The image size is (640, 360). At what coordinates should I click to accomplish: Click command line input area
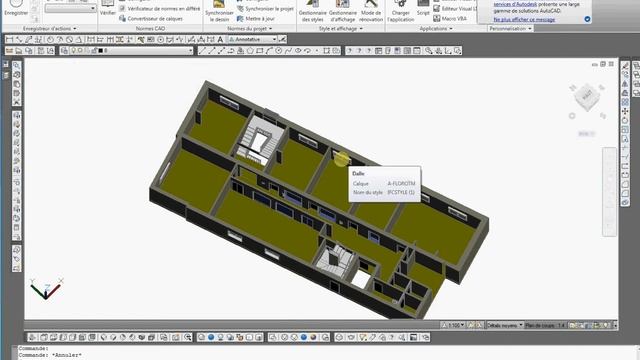327,353
